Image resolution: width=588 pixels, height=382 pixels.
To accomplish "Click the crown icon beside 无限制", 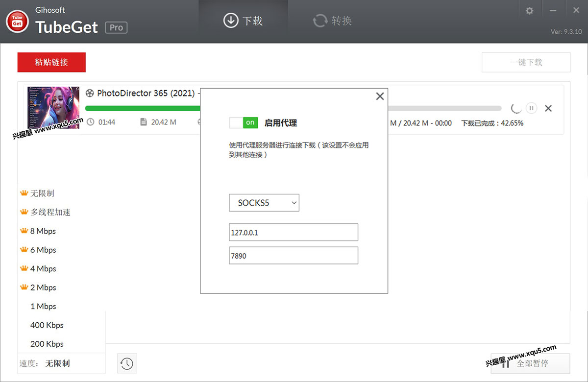I will coord(24,193).
